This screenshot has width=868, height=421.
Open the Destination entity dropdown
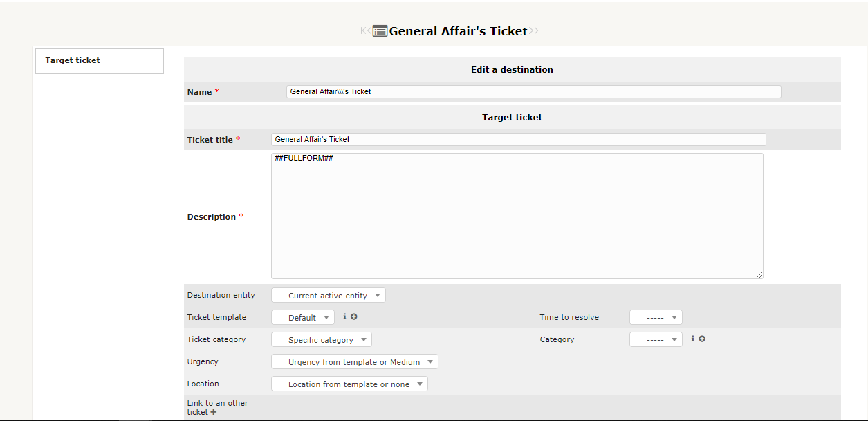(328, 294)
